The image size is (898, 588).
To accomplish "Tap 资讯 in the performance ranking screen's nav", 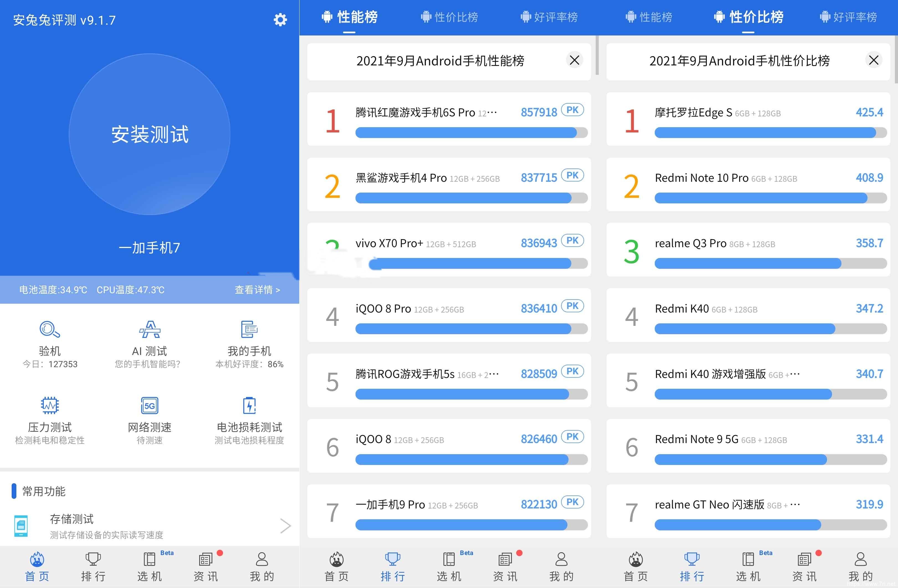I will pos(505,566).
